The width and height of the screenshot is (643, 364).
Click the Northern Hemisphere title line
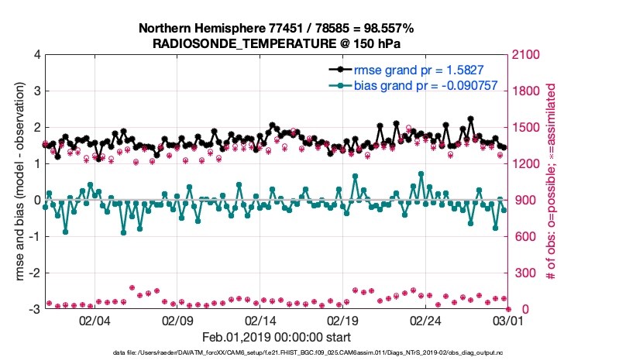tap(276, 29)
